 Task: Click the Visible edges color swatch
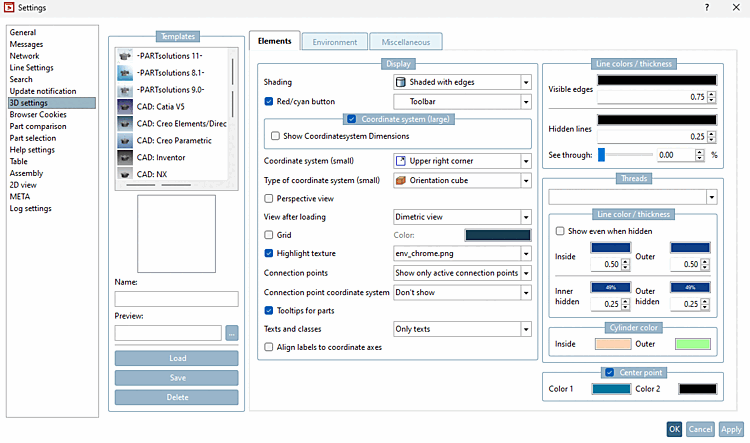[657, 80]
